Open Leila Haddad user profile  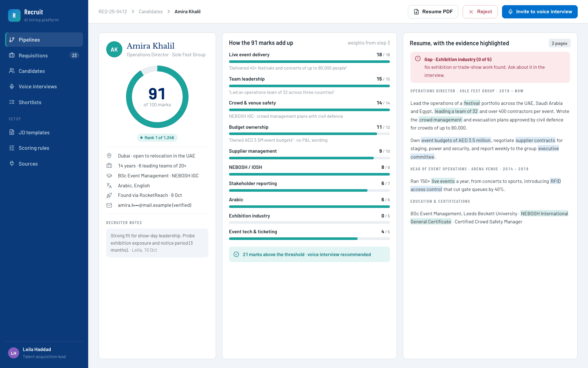pyautogui.click(x=44, y=353)
